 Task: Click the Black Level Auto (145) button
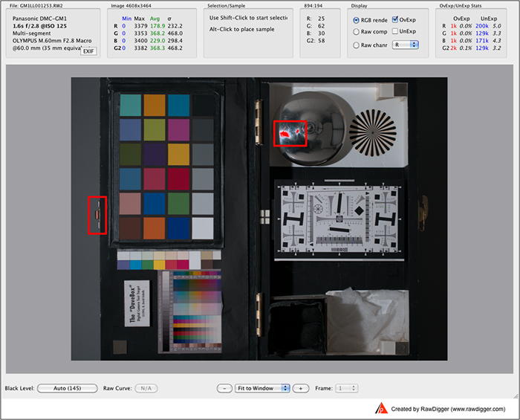(x=68, y=388)
